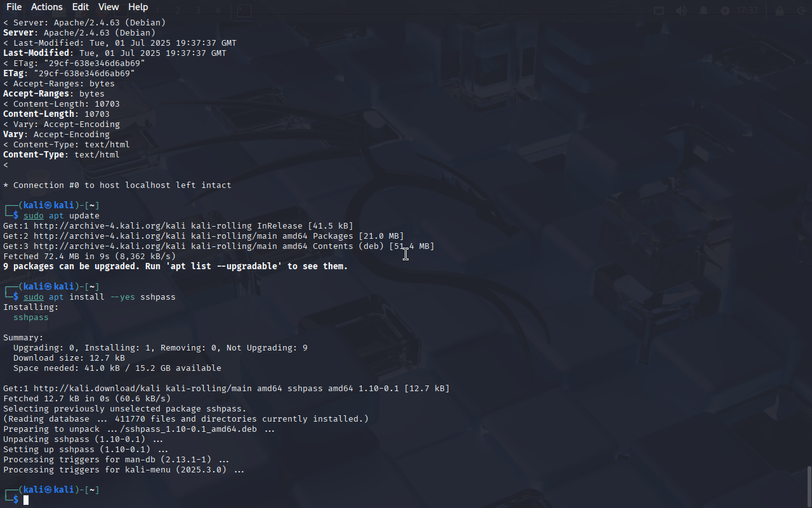The height and width of the screenshot is (508, 812).
Task: Switch to workspace 2
Action: [178, 11]
